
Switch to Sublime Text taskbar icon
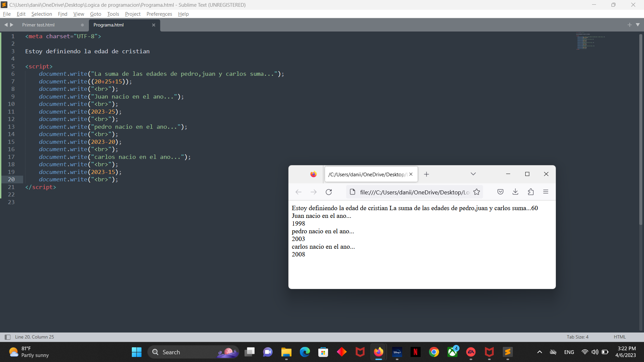pos(508,352)
